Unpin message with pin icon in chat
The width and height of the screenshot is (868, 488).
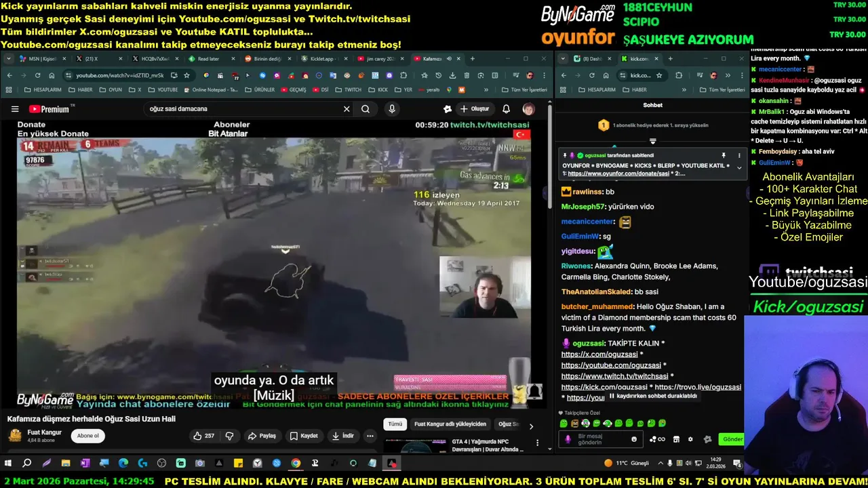click(x=724, y=155)
